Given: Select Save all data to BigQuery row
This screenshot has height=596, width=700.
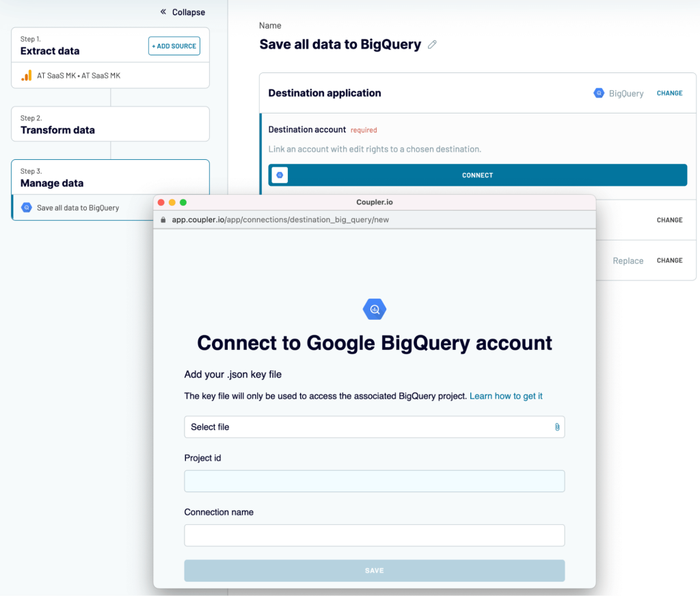Looking at the screenshot, I should pyautogui.click(x=83, y=208).
